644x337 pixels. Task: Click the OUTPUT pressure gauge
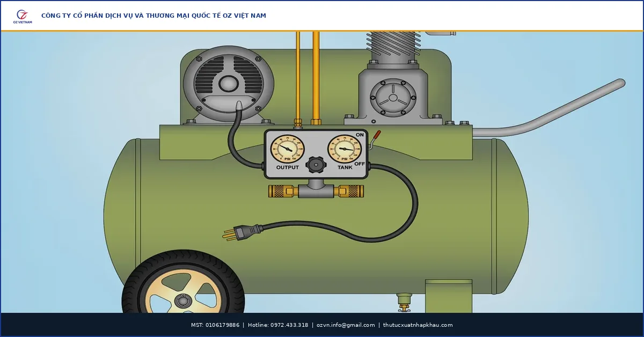click(x=287, y=149)
